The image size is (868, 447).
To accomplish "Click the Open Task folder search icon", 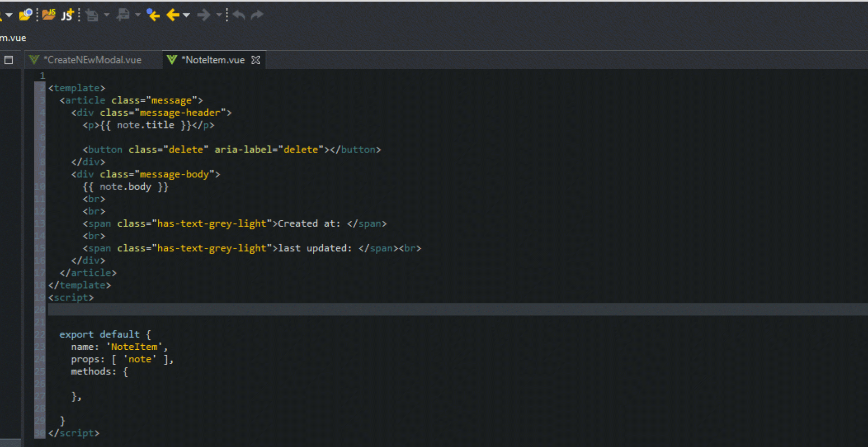I will tap(25, 15).
